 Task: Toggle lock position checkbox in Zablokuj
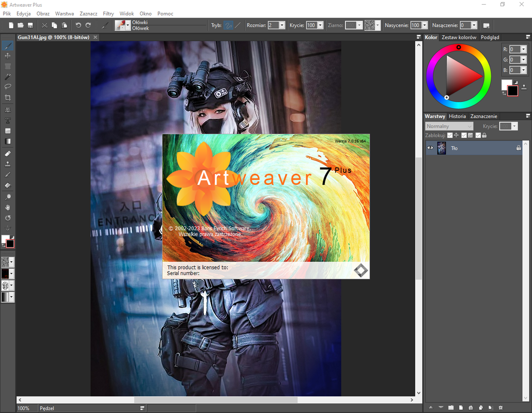click(450, 135)
